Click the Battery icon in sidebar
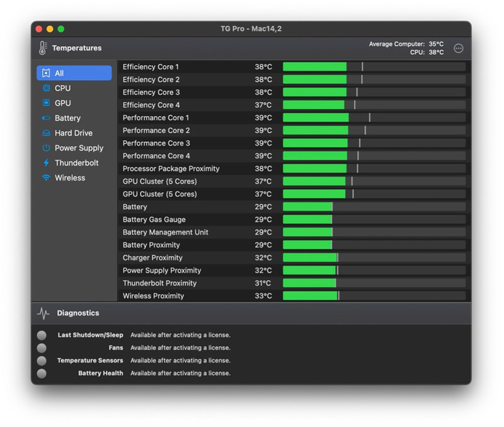Image resolution: width=504 pixels, height=427 pixels. [x=46, y=118]
